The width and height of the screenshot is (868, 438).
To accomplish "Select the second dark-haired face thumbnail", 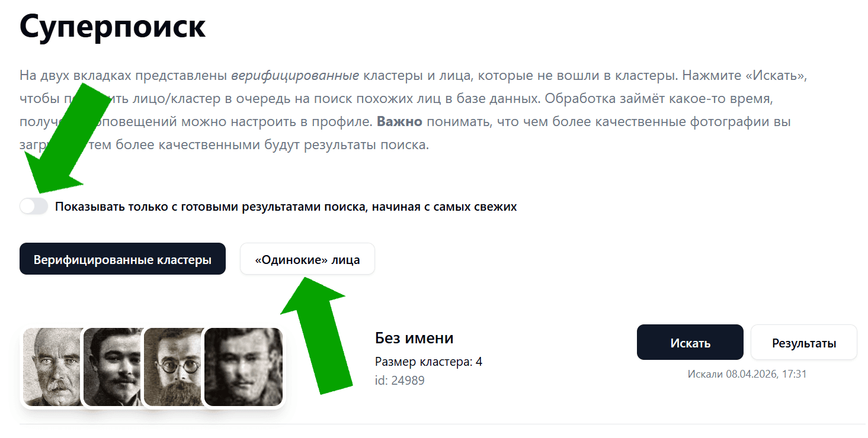I will [x=113, y=367].
